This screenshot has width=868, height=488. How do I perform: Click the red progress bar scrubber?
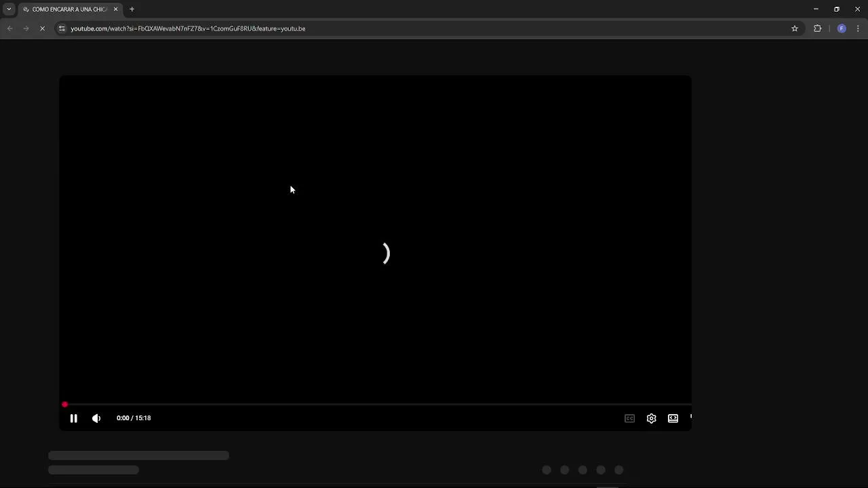[64, 405]
